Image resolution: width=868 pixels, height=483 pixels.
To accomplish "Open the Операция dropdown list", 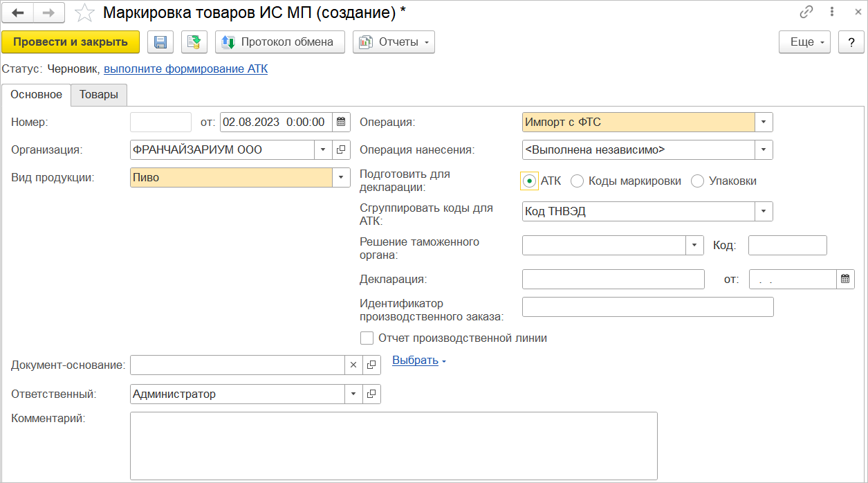I will click(x=764, y=122).
